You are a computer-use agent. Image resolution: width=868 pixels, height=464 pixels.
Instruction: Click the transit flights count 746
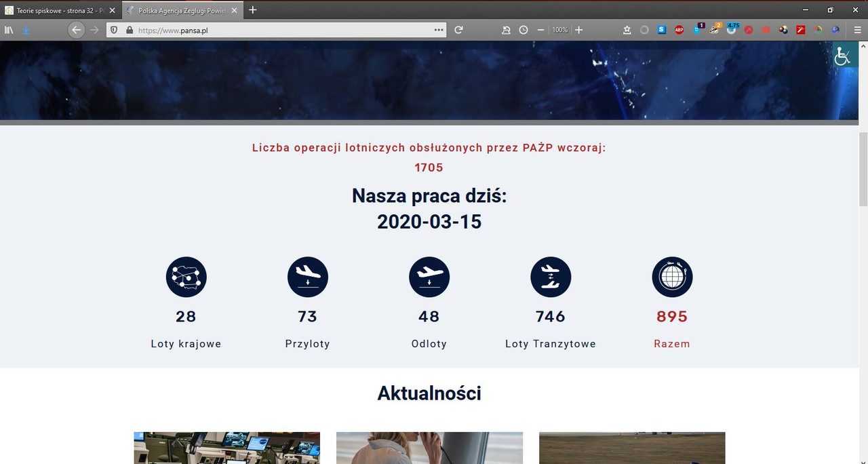551,317
